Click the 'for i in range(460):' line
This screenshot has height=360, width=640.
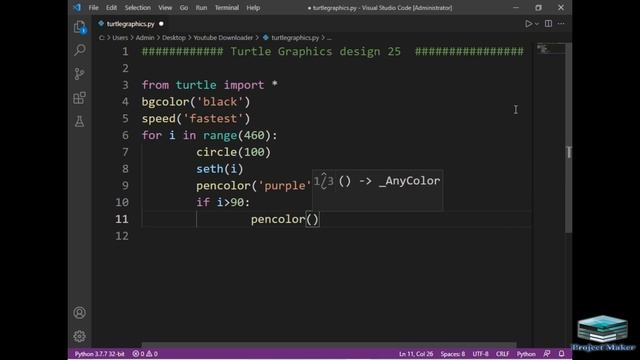point(209,136)
